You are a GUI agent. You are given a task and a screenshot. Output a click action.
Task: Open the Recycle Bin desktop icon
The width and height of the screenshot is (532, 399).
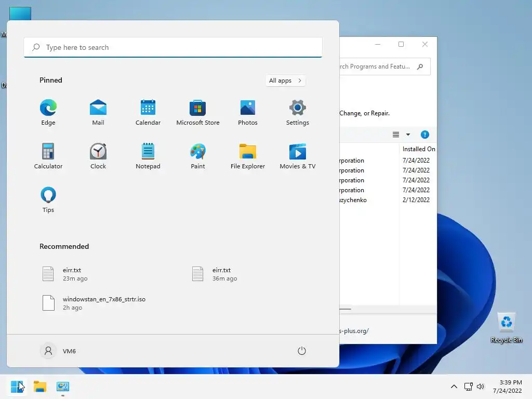506,328
